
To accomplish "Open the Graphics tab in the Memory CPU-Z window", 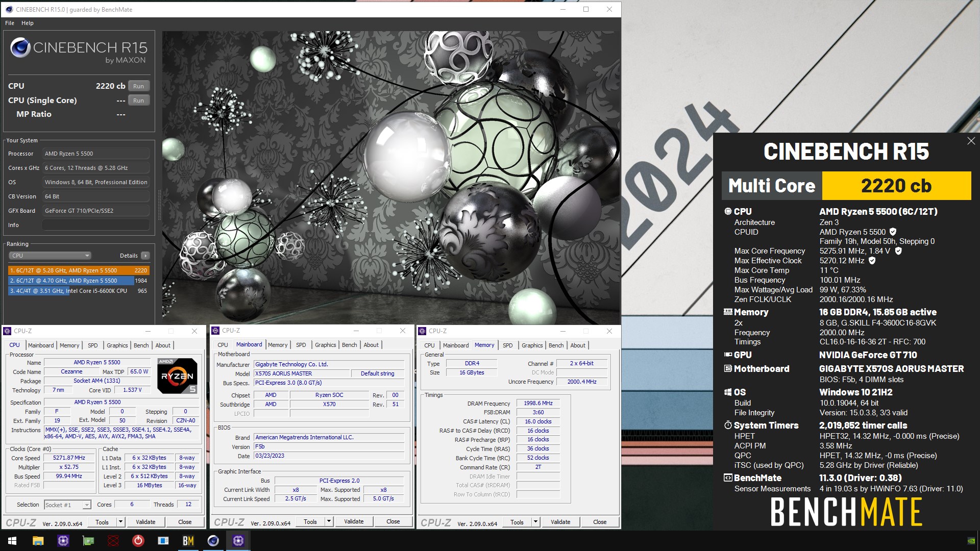I will [x=532, y=345].
